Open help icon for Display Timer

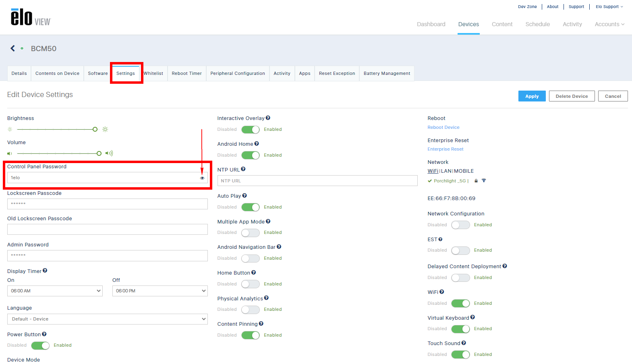45,271
